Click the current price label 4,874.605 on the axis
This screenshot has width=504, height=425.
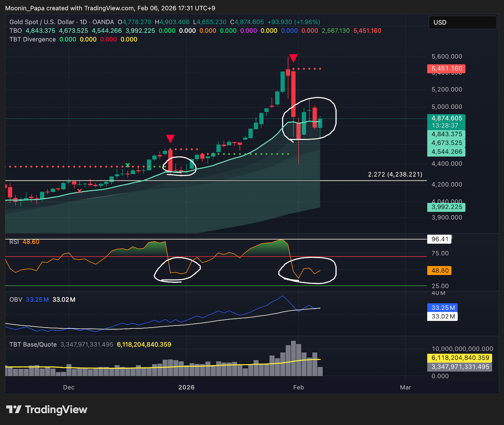click(x=446, y=118)
